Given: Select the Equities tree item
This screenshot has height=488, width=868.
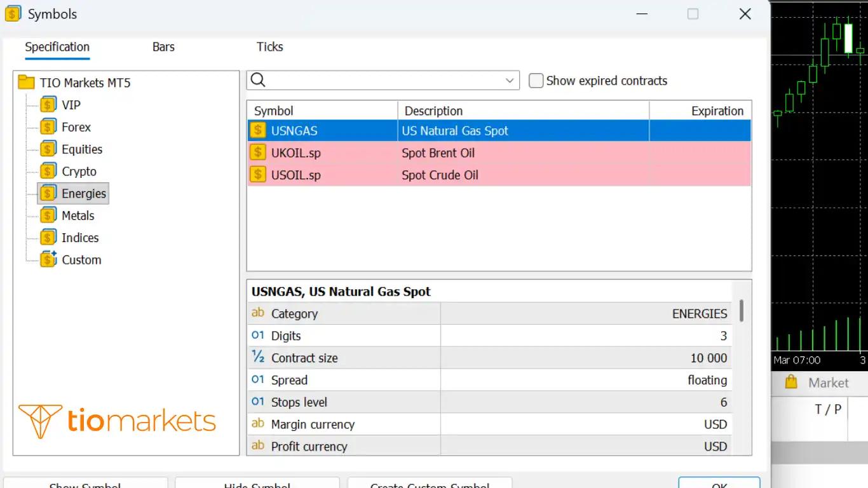Looking at the screenshot, I should pyautogui.click(x=82, y=149).
